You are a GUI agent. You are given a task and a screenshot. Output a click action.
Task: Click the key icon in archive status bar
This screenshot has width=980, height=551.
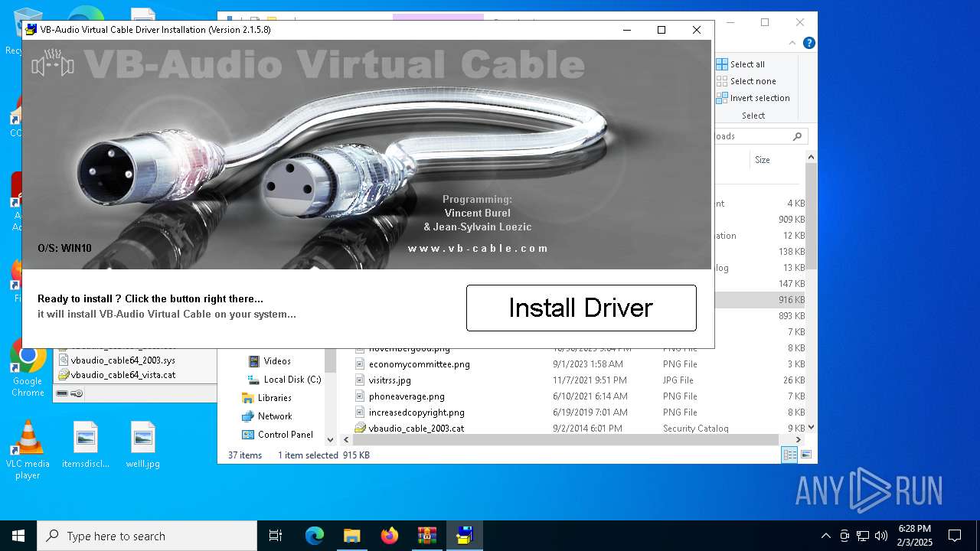coord(77,393)
